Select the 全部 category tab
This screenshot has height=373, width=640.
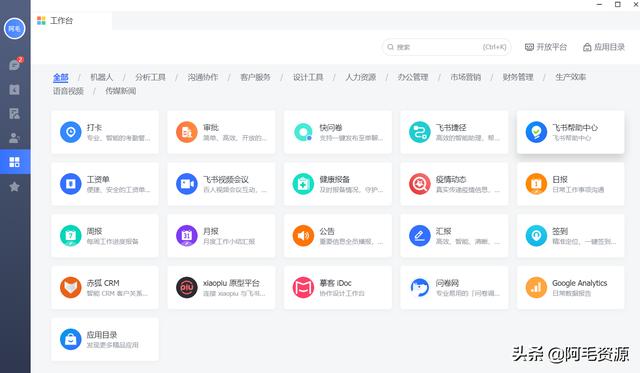coord(61,77)
